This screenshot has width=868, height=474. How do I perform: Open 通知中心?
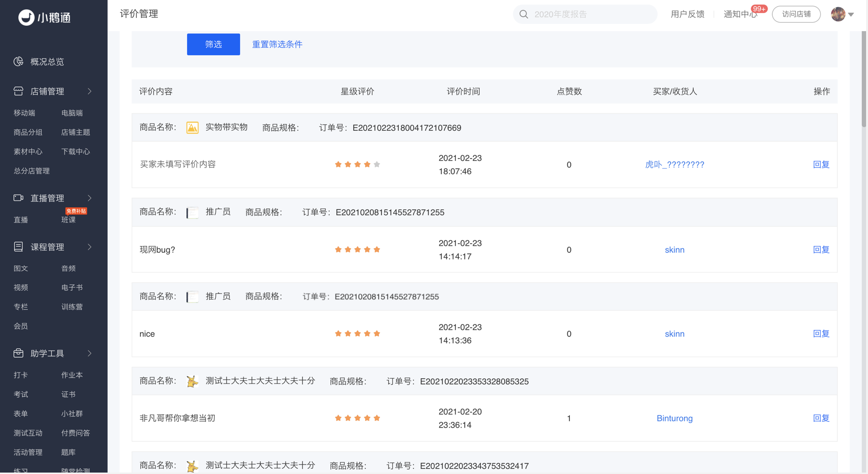coord(740,14)
